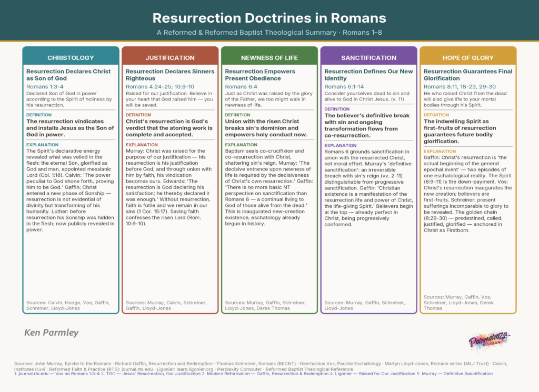This screenshot has width=539, height=392.
Task: Click the Resurrection Doctrines in Romans title
Action: point(269,18)
